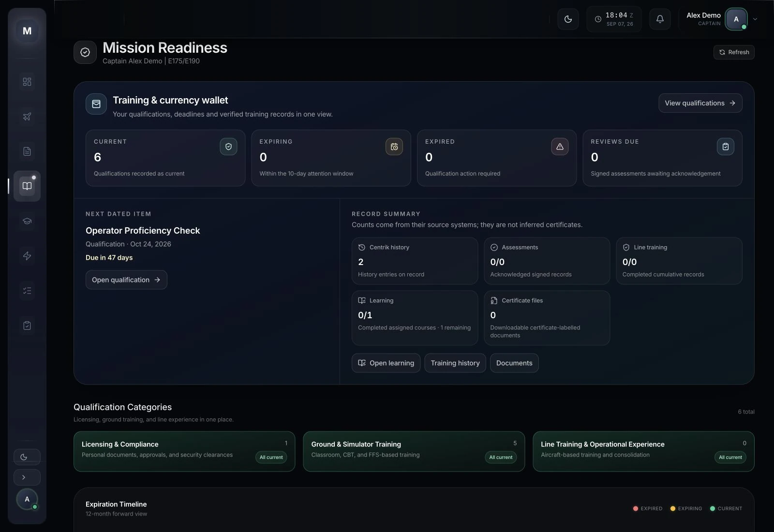The width and height of the screenshot is (774, 532).
Task: Click the Refresh button
Action: click(x=734, y=52)
